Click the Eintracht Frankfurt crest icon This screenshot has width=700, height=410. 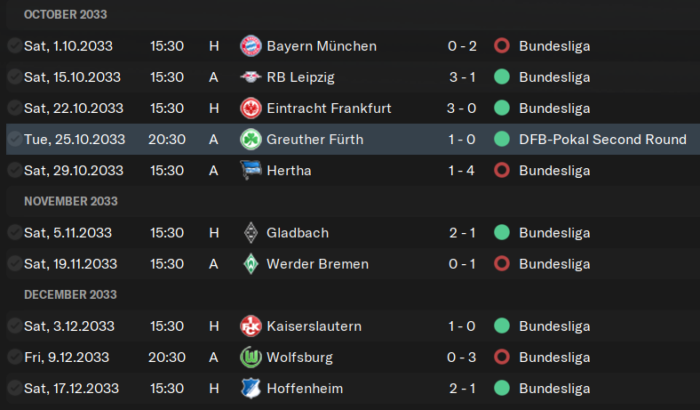(250, 108)
